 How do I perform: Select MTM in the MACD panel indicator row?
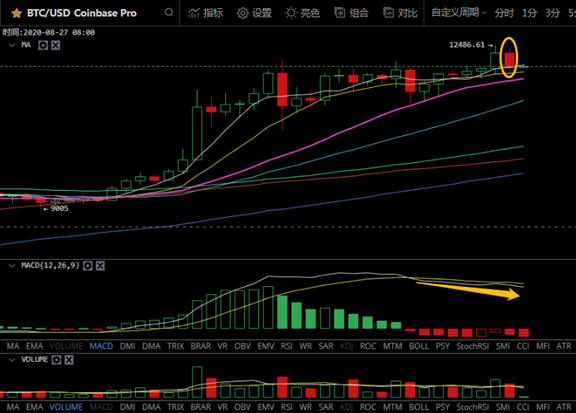tap(393, 346)
